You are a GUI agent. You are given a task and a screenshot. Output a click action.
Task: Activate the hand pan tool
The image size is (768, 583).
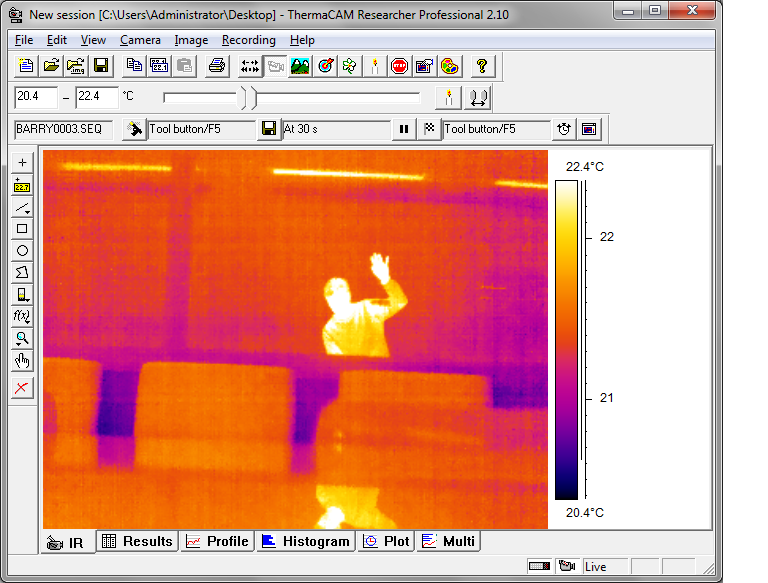point(22,361)
